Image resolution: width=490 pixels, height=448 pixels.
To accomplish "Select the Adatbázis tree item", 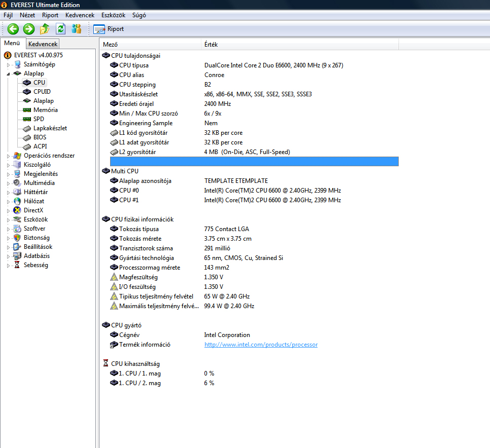I will (x=37, y=256).
